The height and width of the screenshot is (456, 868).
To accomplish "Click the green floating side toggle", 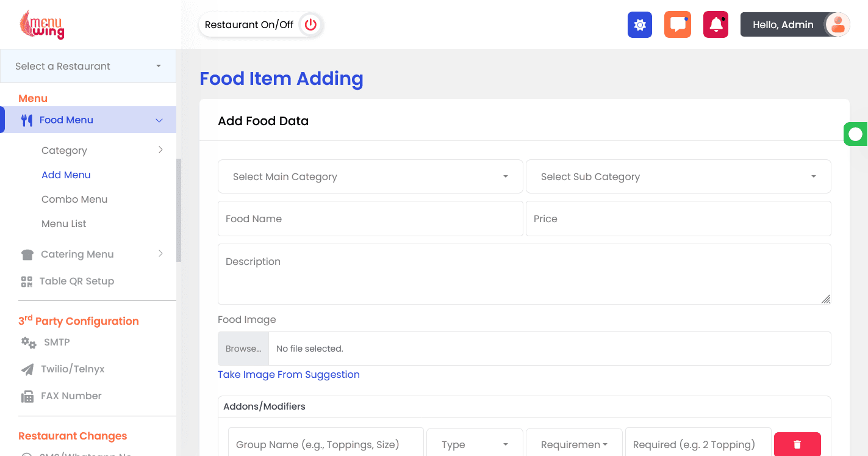I will coord(856,134).
